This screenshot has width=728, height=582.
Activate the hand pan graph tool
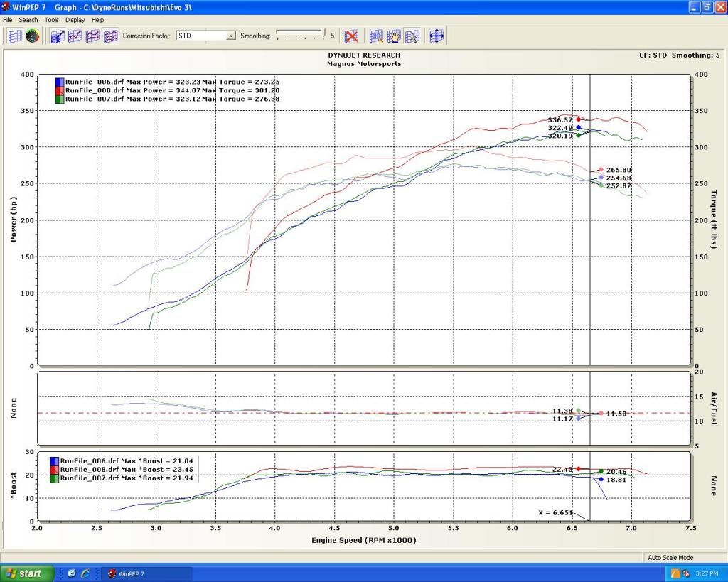[394, 36]
